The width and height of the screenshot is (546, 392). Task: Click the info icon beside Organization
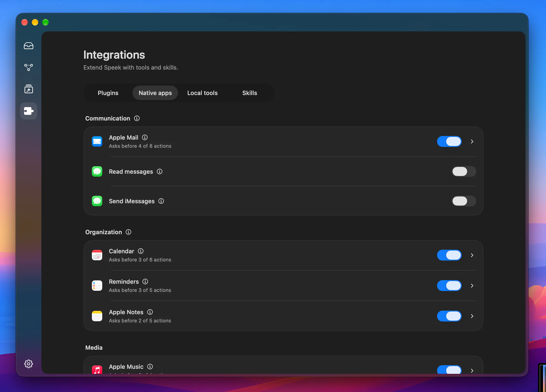(x=129, y=232)
